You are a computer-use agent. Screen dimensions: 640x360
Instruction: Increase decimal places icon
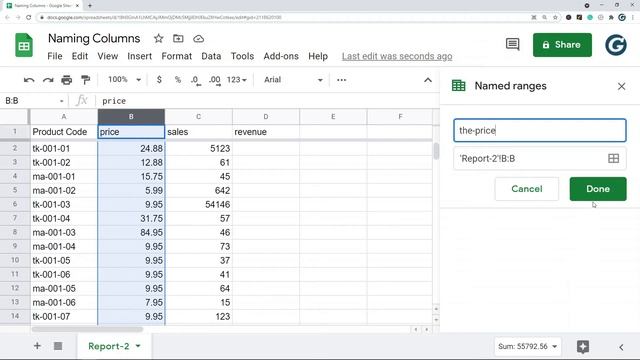coord(215,80)
